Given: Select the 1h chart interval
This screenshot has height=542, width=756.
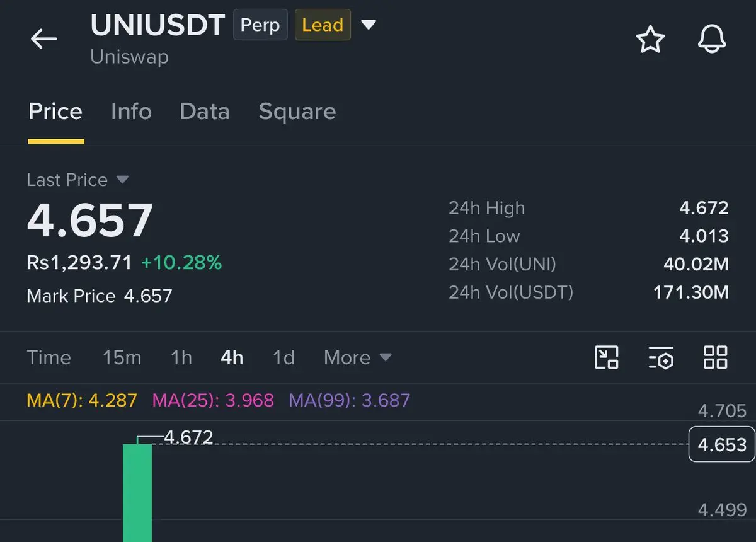Looking at the screenshot, I should (181, 358).
